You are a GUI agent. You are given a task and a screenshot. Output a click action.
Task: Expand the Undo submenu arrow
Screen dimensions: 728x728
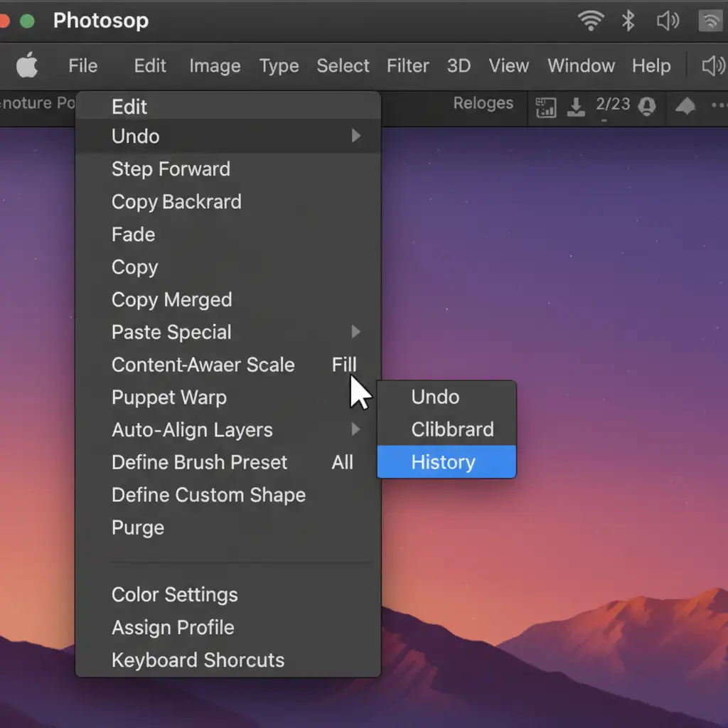[356, 136]
